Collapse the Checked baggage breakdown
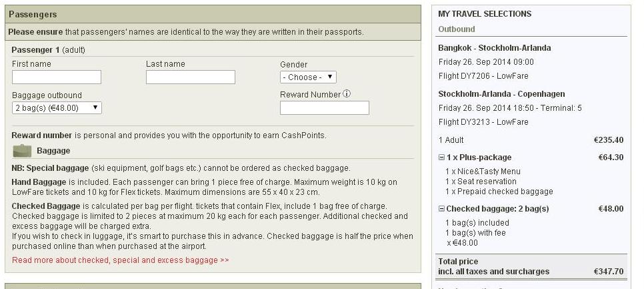This screenshot has width=644, height=289. pyautogui.click(x=441, y=209)
